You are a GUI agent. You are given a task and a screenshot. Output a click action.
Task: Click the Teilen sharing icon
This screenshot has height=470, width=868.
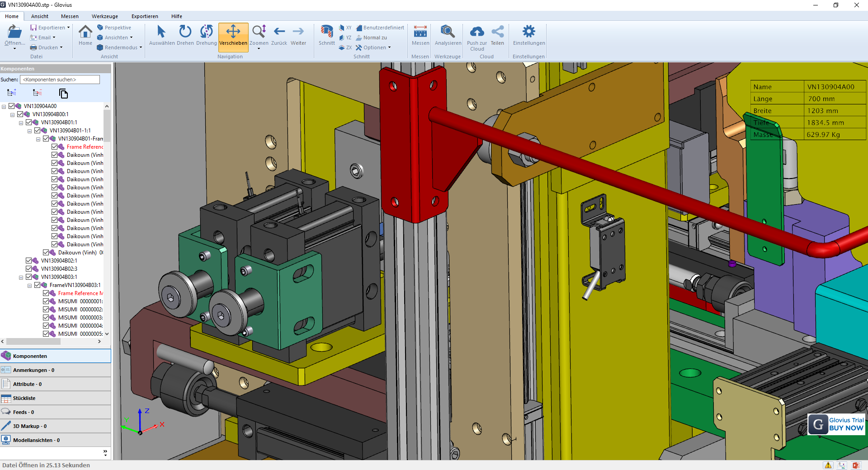[498, 33]
